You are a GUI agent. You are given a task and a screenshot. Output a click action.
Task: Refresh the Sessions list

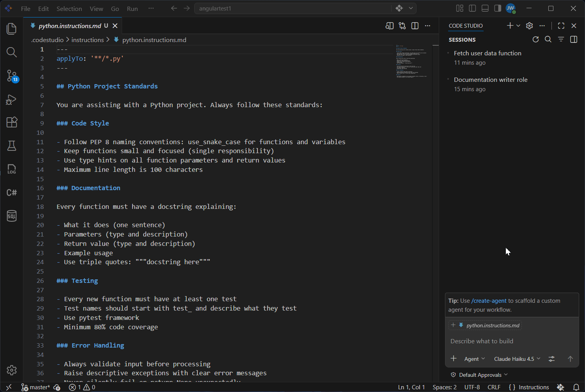(535, 39)
